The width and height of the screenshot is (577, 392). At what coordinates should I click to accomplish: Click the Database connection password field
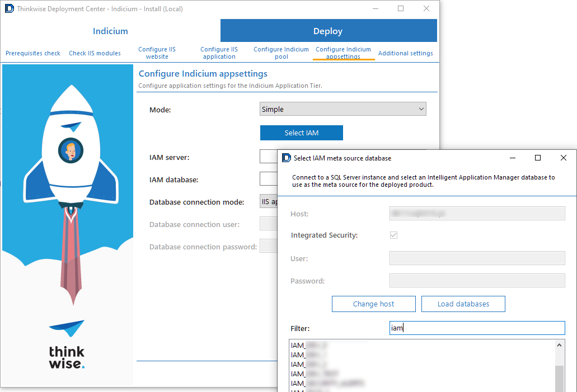pos(269,246)
